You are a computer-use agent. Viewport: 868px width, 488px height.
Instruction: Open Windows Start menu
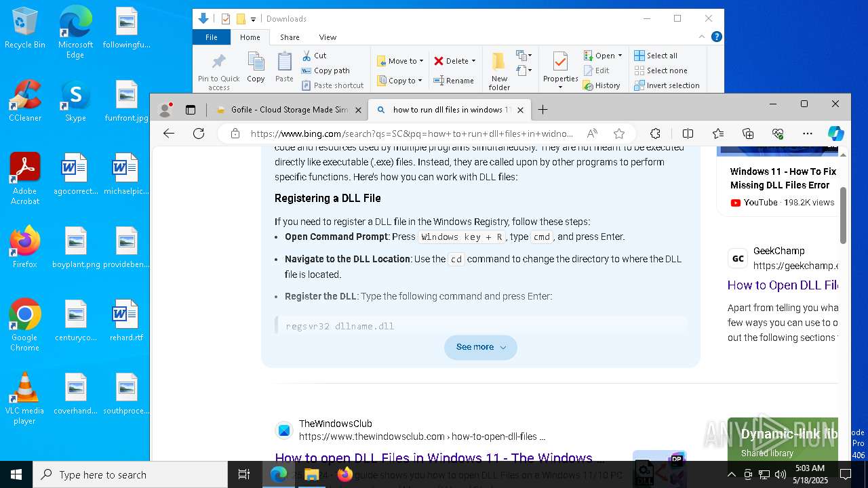pyautogui.click(x=16, y=475)
